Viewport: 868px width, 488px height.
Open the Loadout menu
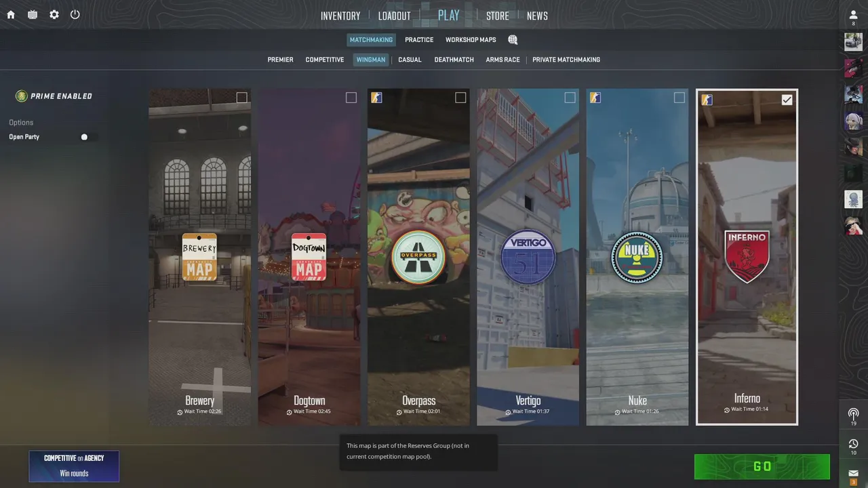395,16
